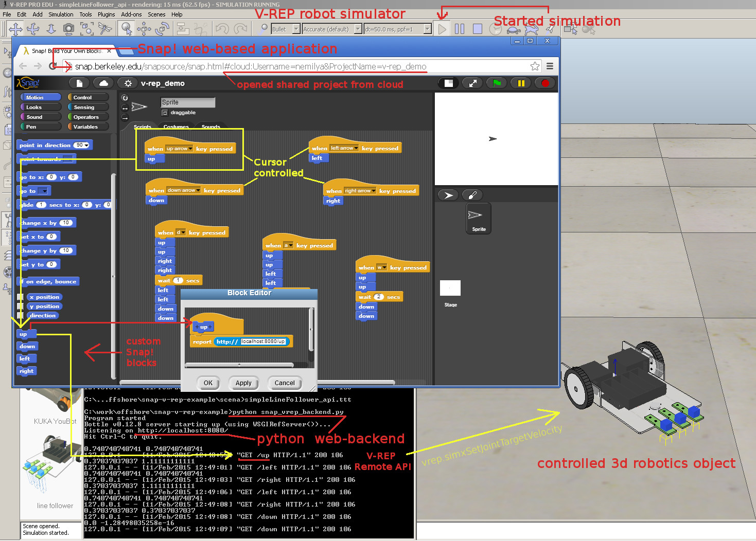Click the turtle slow-down simulation icon
This screenshot has height=541, width=756.
(514, 29)
